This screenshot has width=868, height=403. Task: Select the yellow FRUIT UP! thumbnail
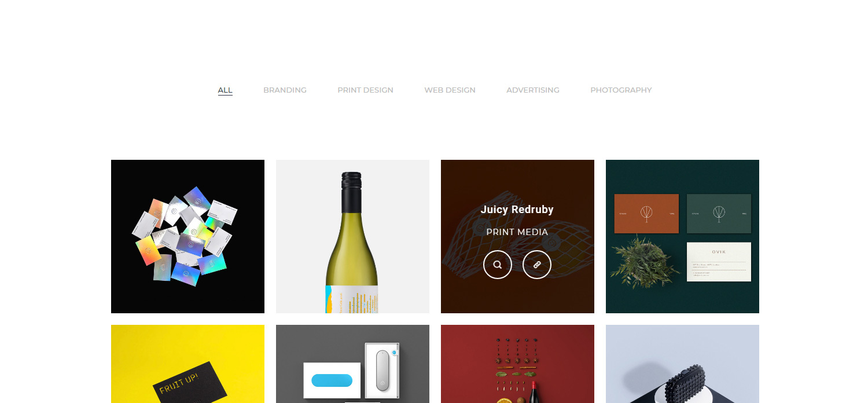(x=187, y=364)
